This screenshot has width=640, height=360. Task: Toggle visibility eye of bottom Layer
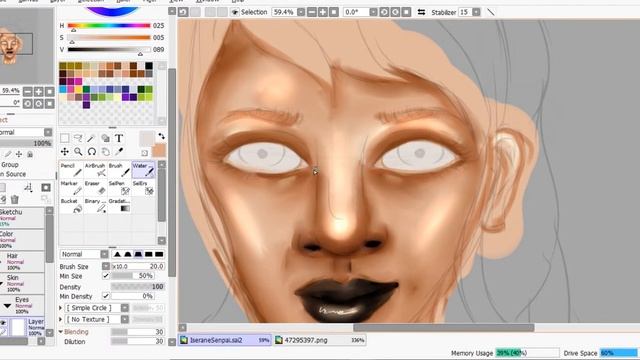click(3, 322)
